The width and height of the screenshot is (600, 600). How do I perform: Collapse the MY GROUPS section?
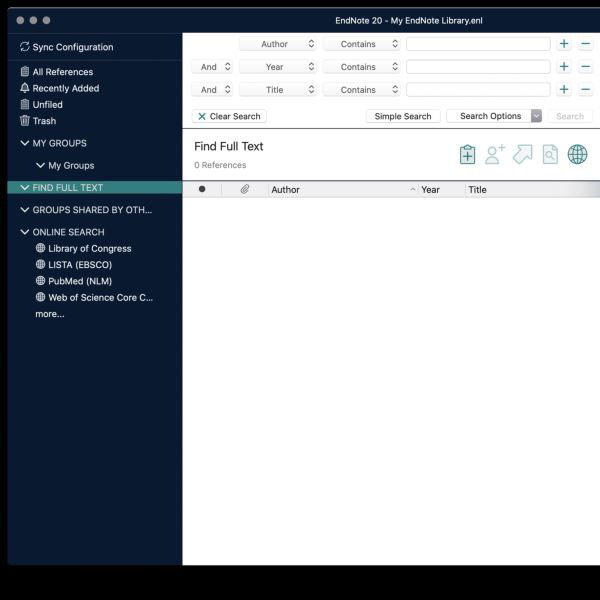pos(24,143)
